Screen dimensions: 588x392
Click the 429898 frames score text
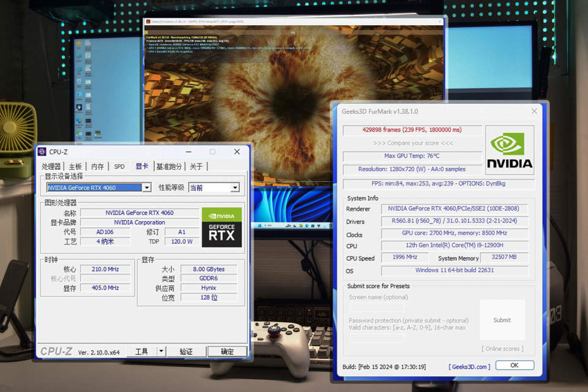click(412, 130)
